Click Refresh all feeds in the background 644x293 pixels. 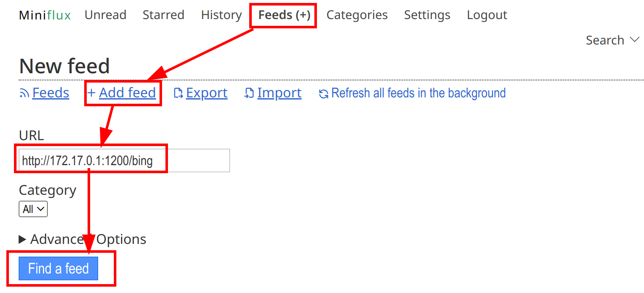click(418, 93)
